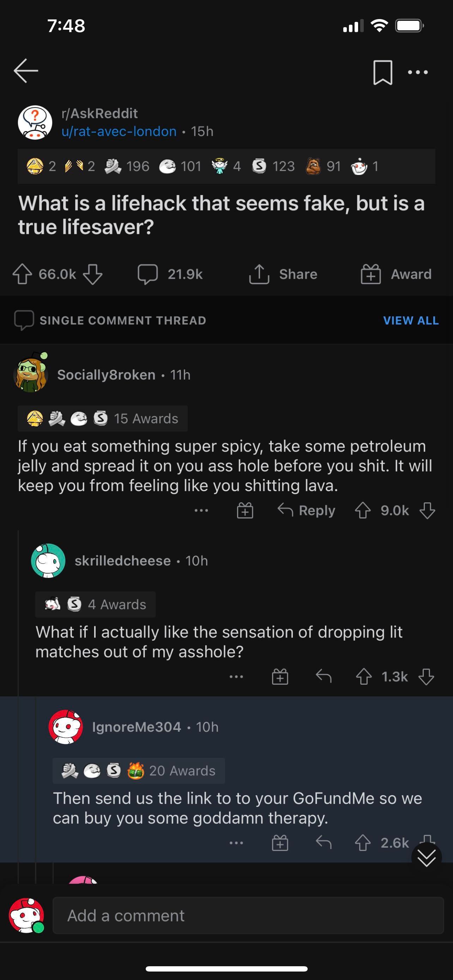
Task: Downvote the main post
Action: pos(93,274)
